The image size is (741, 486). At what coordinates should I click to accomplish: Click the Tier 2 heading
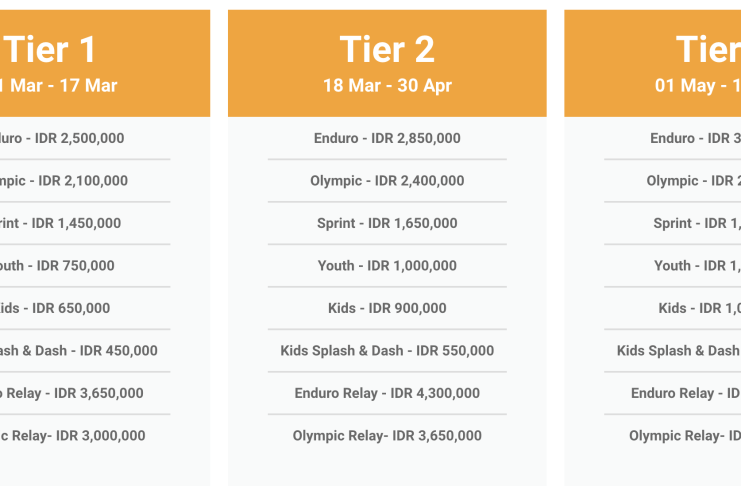click(387, 50)
